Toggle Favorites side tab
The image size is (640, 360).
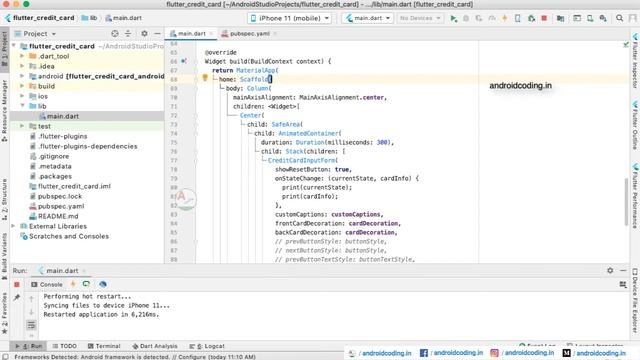[x=4, y=313]
